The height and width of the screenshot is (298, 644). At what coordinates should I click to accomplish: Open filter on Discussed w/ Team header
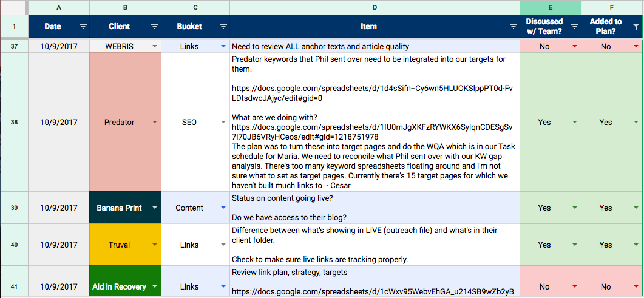[575, 26]
